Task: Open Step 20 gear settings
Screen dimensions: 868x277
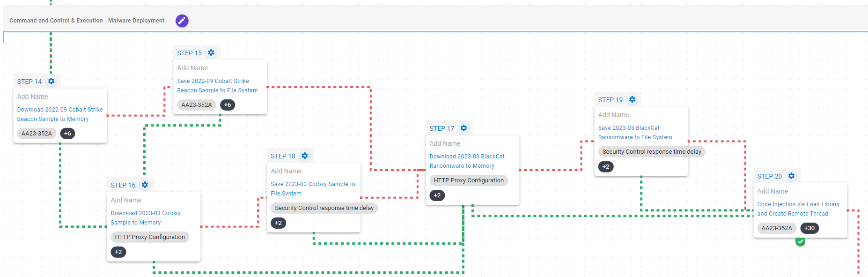Action: coord(791,176)
